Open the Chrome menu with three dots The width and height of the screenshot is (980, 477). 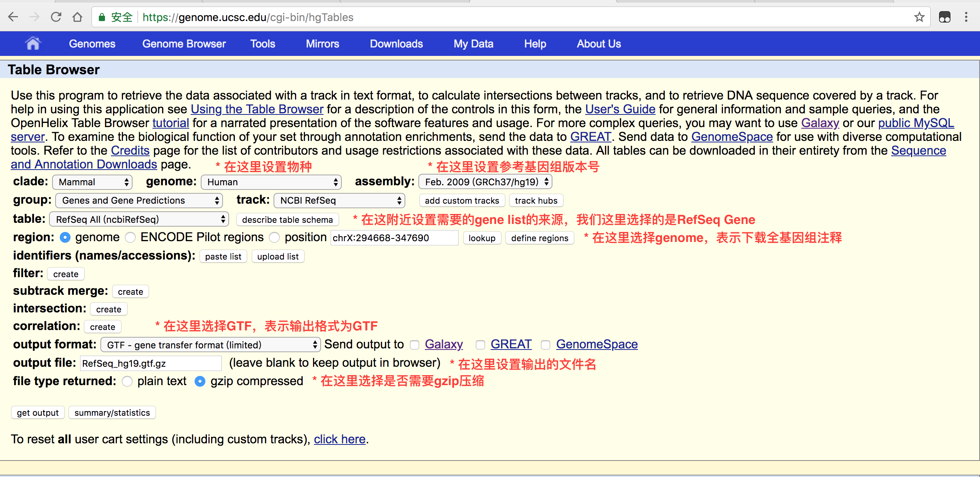tap(967, 17)
